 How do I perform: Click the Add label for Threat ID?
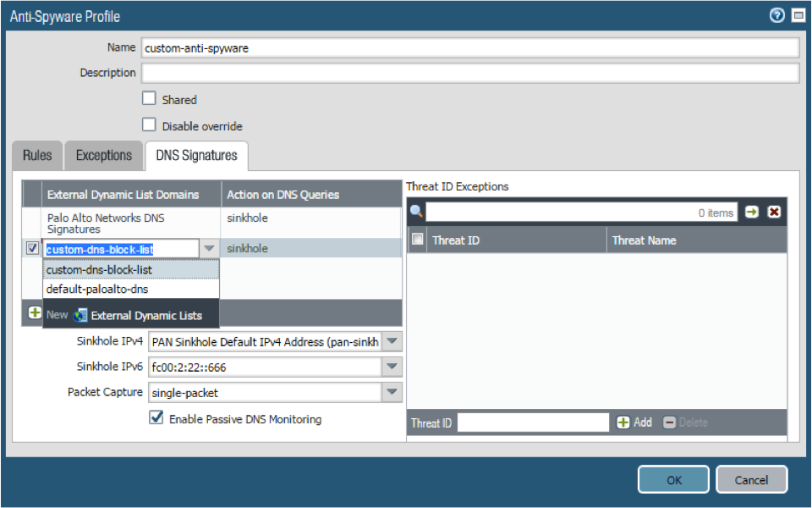point(643,422)
